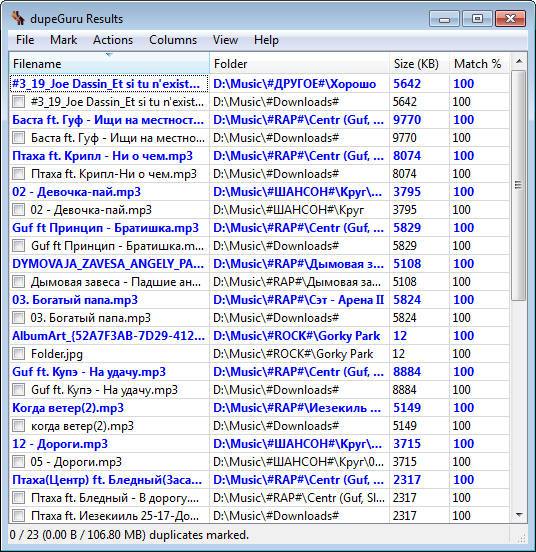Select the AlbumArt reference file row
This screenshot has width=536, height=552.
[259, 335]
